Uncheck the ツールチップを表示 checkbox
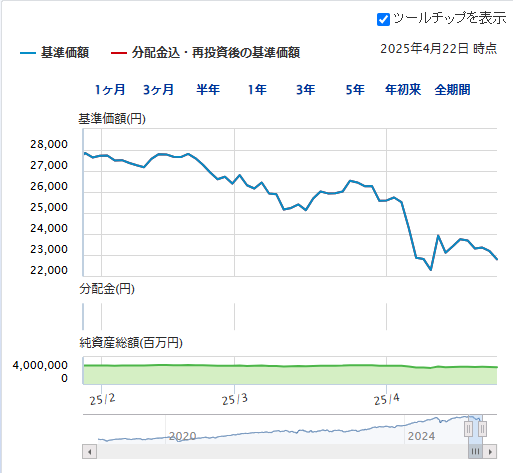The width and height of the screenshot is (513, 473). (383, 19)
